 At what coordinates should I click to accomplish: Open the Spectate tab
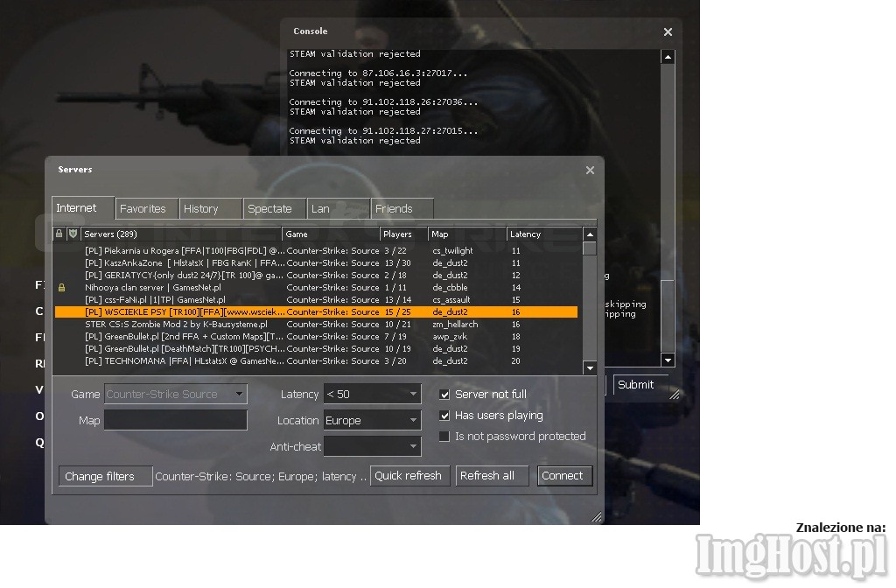click(274, 208)
